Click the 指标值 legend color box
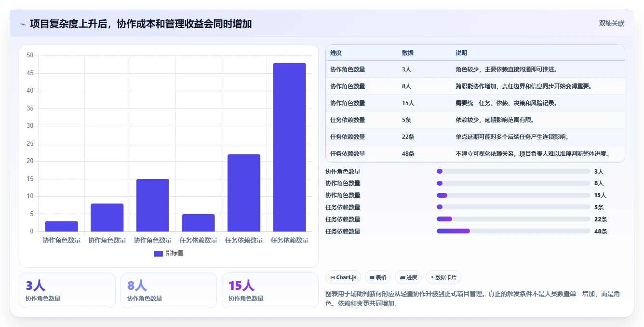Image resolution: width=644 pixels, height=327 pixels. (x=159, y=254)
